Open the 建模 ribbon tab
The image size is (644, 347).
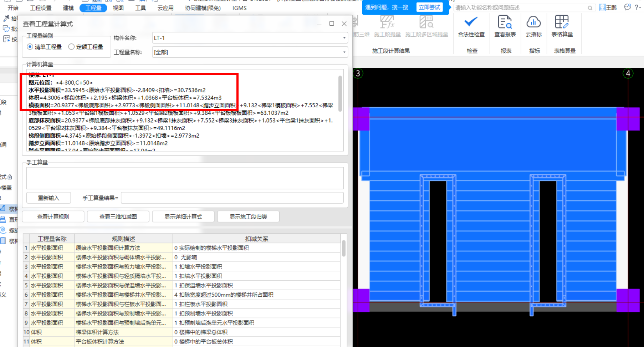click(x=68, y=7)
